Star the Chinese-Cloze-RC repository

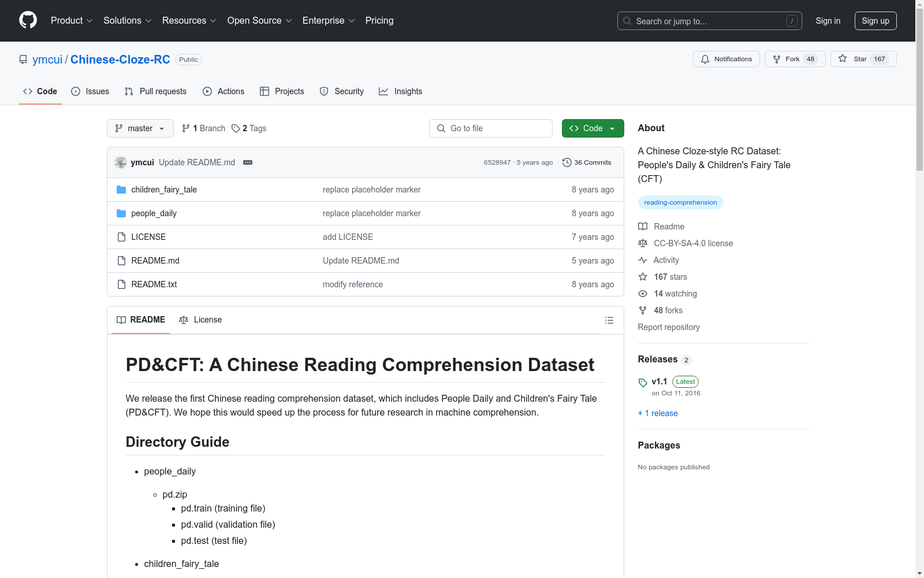pos(863,59)
